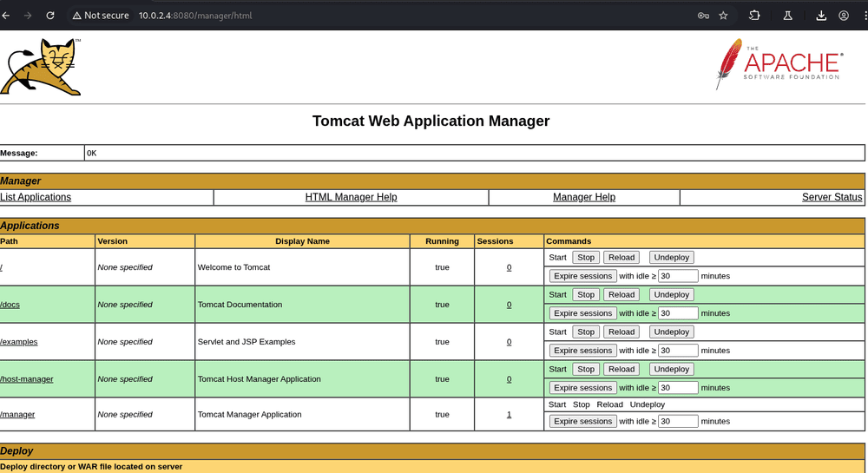
Task: Reload the /docs application
Action: coord(621,294)
